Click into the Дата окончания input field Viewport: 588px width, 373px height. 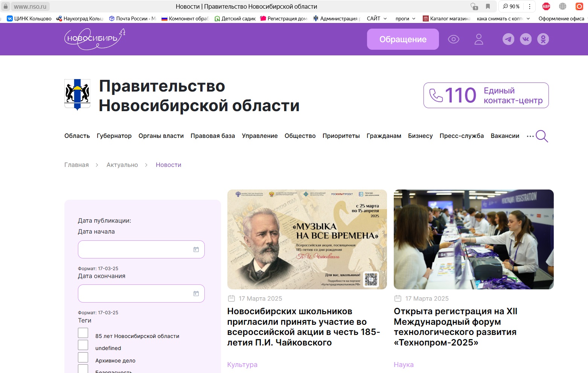pos(141,294)
